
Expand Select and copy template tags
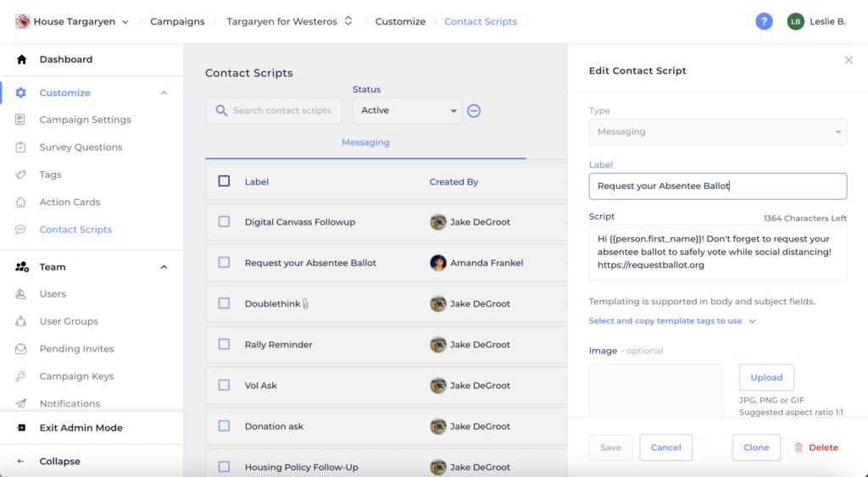click(672, 321)
